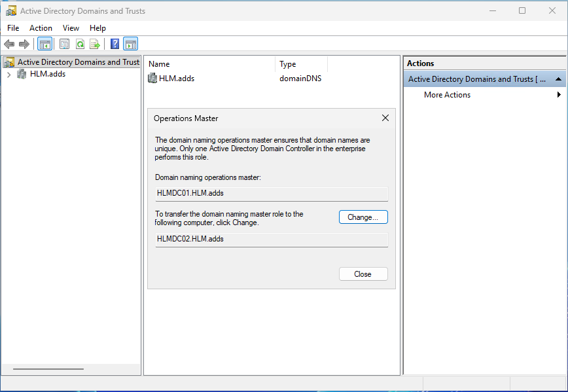Click the Export List toolbar icon
The image size is (568, 392).
[x=95, y=45]
